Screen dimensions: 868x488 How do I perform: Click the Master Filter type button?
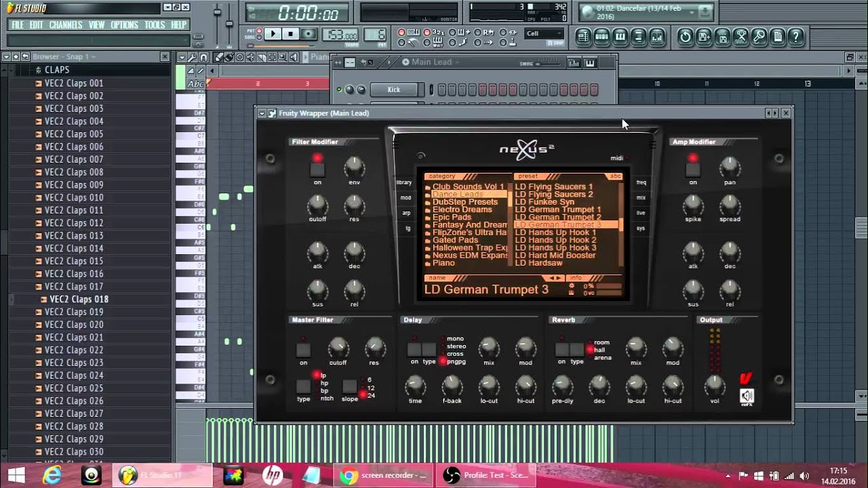[x=303, y=386]
